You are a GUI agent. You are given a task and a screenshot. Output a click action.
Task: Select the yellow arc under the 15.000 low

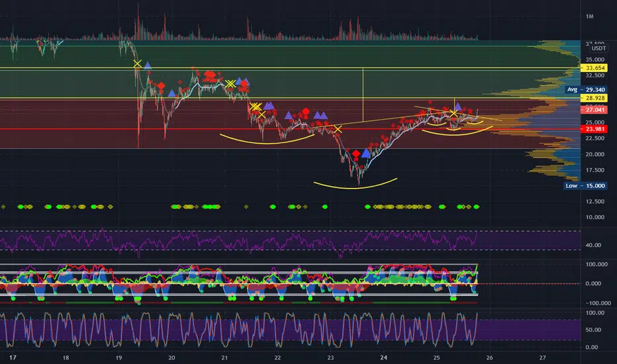[x=356, y=185]
